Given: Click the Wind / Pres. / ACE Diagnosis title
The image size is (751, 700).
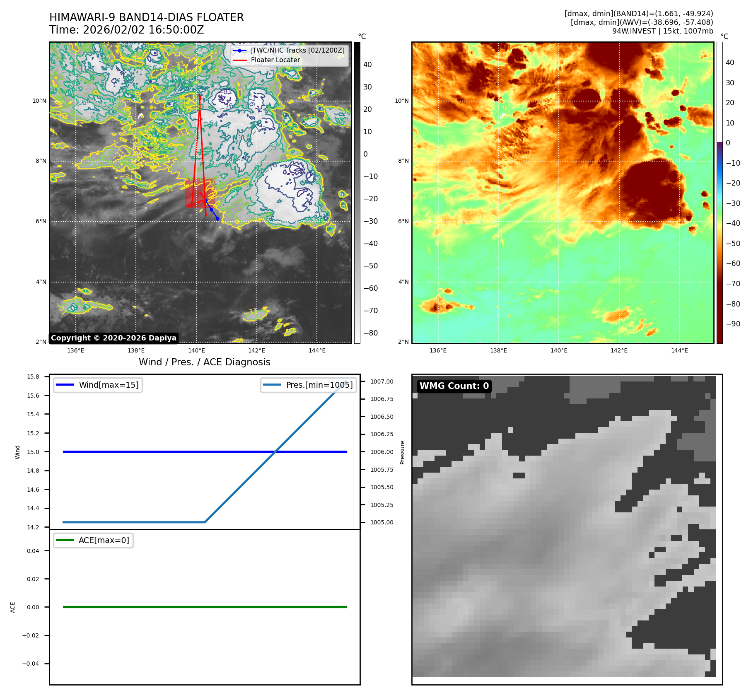Looking at the screenshot, I should click(x=204, y=362).
